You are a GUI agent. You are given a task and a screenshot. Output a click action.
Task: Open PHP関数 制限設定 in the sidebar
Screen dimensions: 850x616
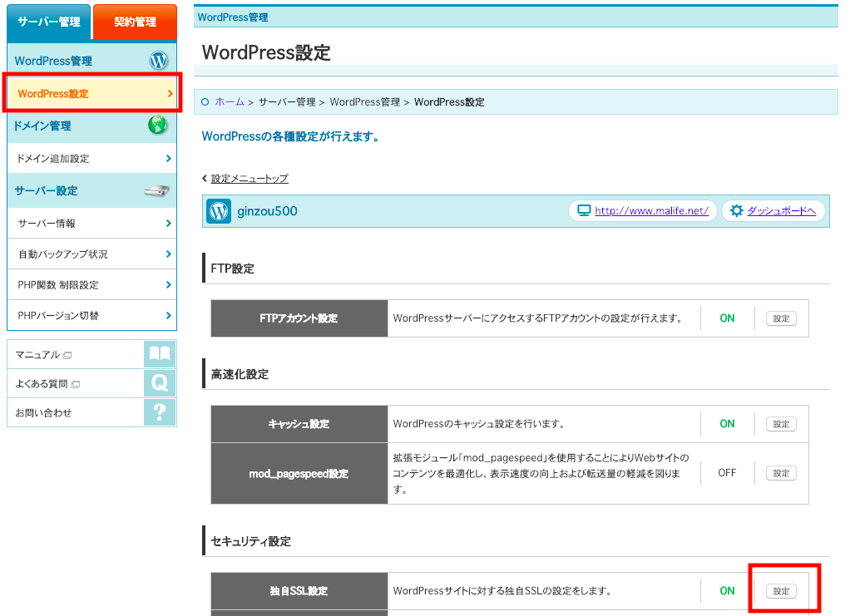tap(92, 285)
